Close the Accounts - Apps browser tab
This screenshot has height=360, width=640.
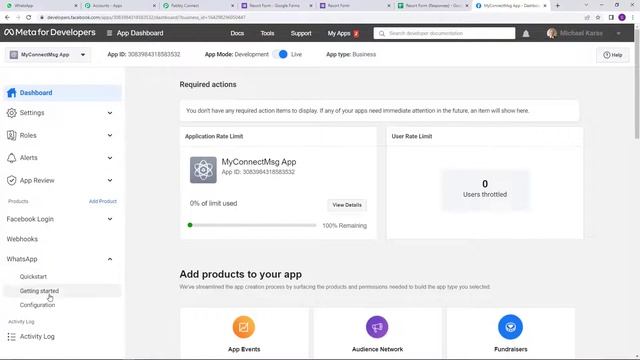[x=154, y=6]
